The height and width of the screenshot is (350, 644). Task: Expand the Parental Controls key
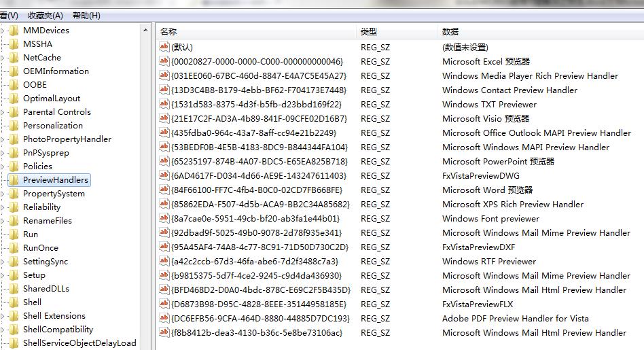[x=3, y=112]
